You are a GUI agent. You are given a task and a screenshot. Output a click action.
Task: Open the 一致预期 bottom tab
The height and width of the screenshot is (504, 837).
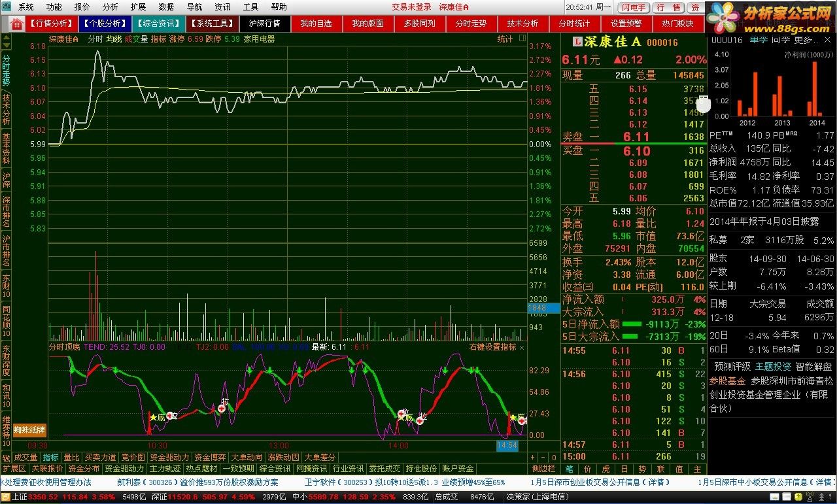pos(238,469)
